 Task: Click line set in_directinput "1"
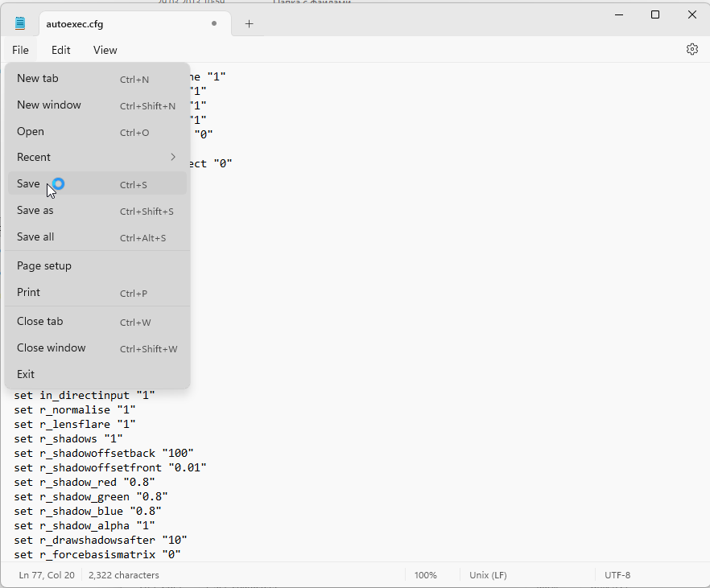[x=85, y=395]
